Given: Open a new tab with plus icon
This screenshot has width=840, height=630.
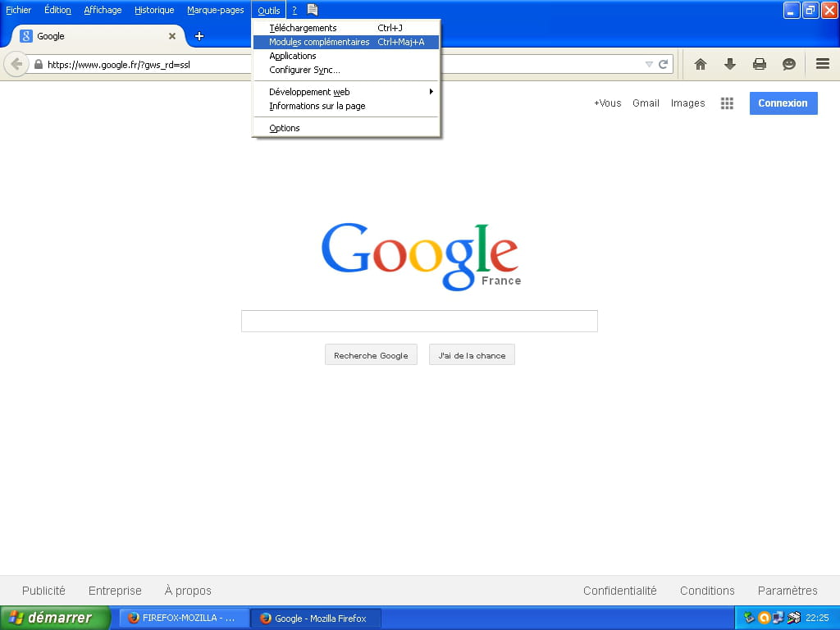Looking at the screenshot, I should click(199, 36).
